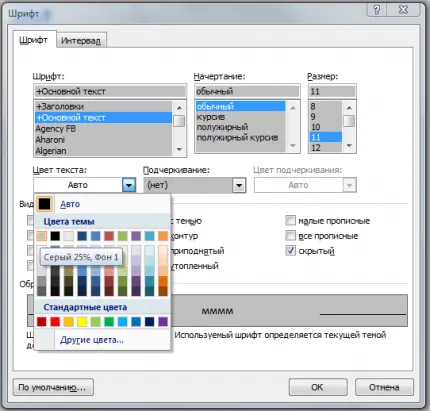Screen dimensions: 430x411
Task: Enable the "все прописные" checkbox
Action: [x=290, y=236]
